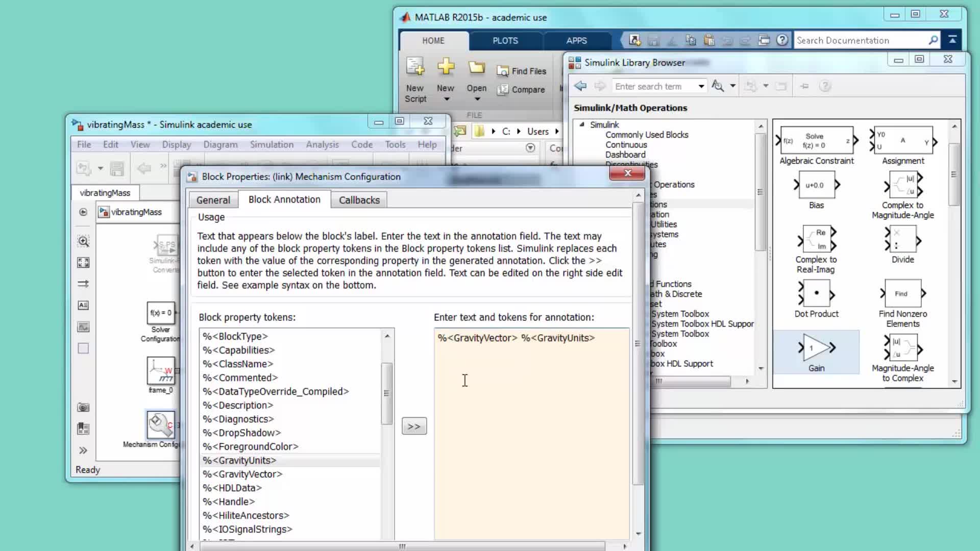
Task: Select the Bias block icon
Action: pyautogui.click(x=816, y=185)
